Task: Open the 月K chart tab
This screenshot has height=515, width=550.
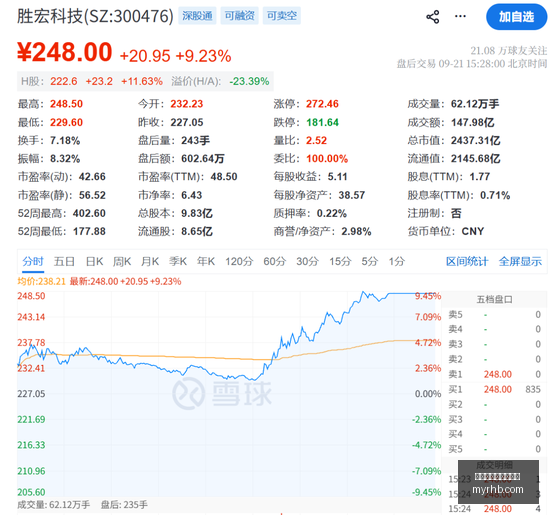Action: [x=150, y=261]
